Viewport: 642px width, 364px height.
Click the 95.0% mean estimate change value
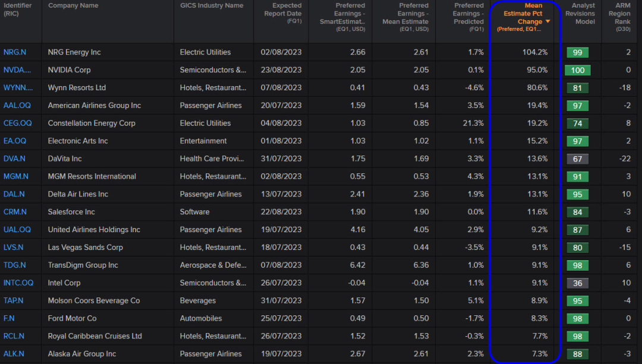tap(537, 70)
